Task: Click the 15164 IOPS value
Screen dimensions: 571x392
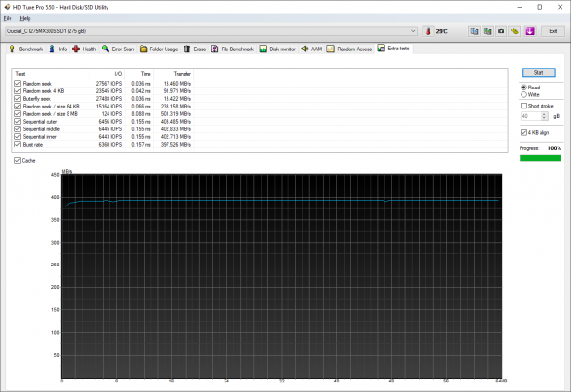Action: (x=108, y=107)
